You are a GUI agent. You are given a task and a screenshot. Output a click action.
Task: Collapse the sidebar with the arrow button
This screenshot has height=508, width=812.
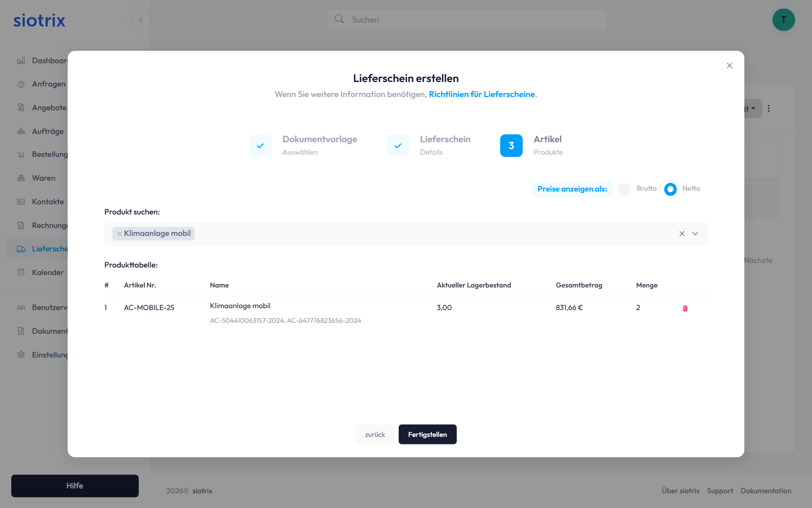click(141, 20)
